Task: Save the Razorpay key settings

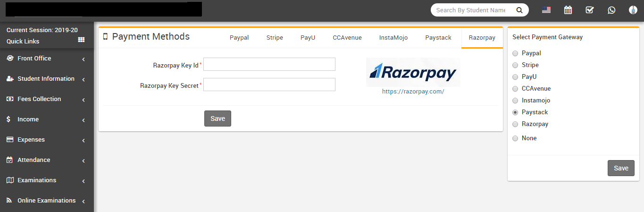Action: point(217,119)
